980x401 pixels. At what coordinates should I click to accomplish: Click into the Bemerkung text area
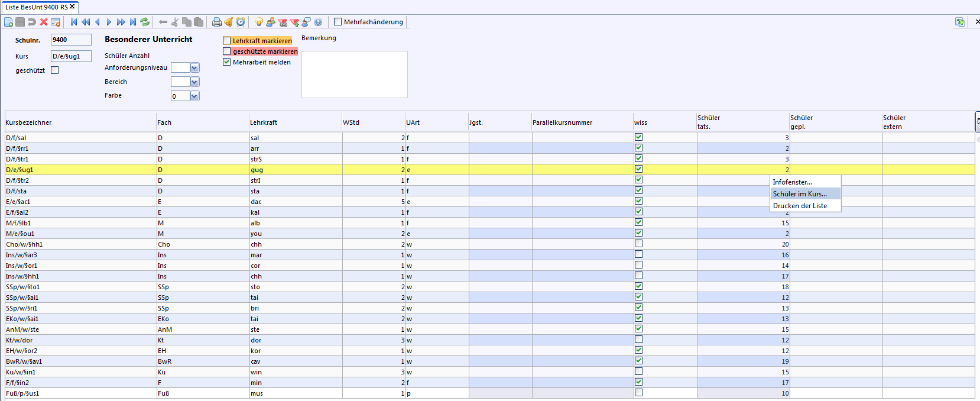(x=355, y=75)
